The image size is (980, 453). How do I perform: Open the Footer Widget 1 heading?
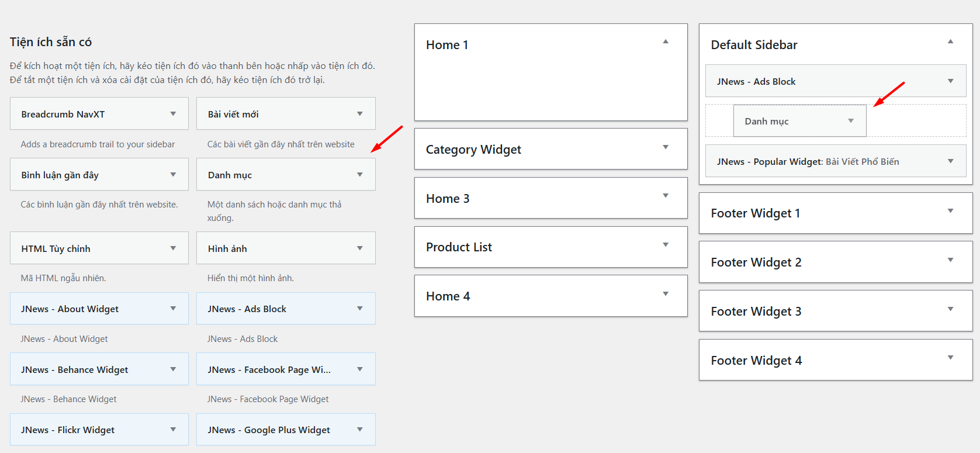[x=756, y=213]
